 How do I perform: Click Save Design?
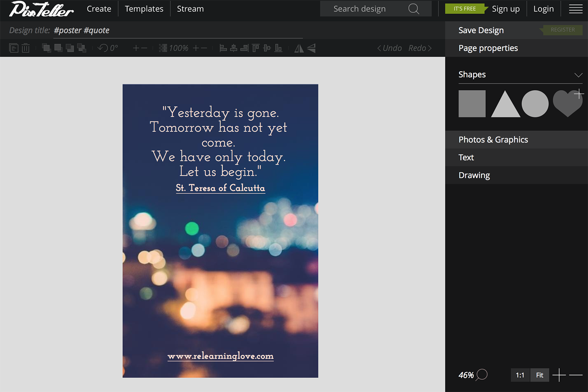pos(481,30)
